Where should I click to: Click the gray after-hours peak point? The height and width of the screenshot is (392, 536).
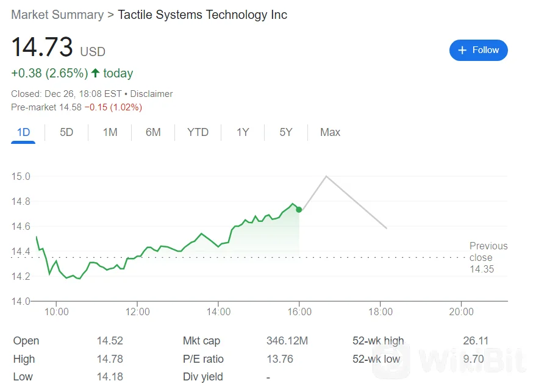pyautogui.click(x=327, y=176)
